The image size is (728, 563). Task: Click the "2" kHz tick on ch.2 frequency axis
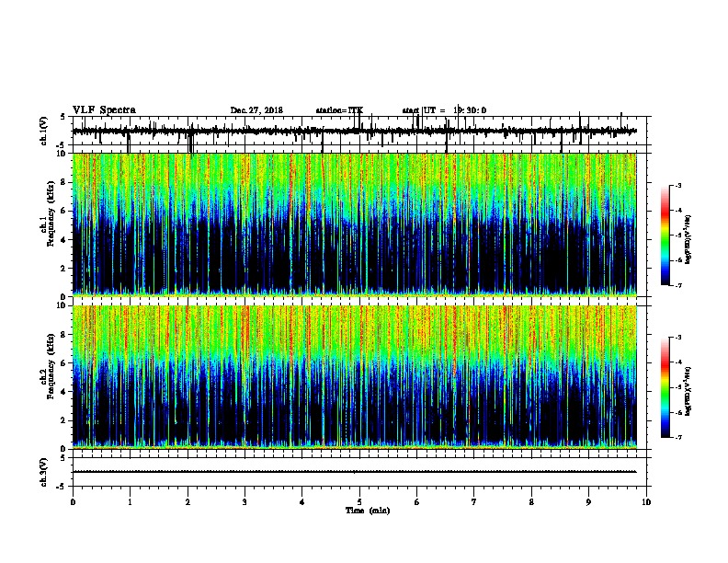[x=64, y=420]
